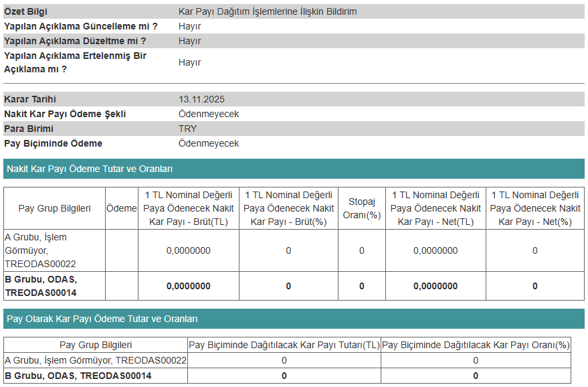Screen dimensions: 588x387
Task: Click "Hayır" next to Açıklama Düzeltme question
Action: point(189,41)
